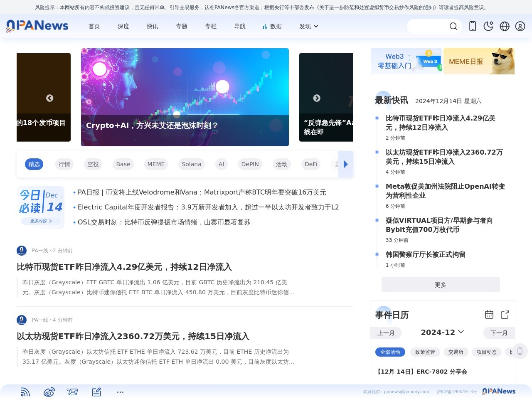Open 专题 in navigation
The width and height of the screenshot is (532, 399).
pos(182,26)
